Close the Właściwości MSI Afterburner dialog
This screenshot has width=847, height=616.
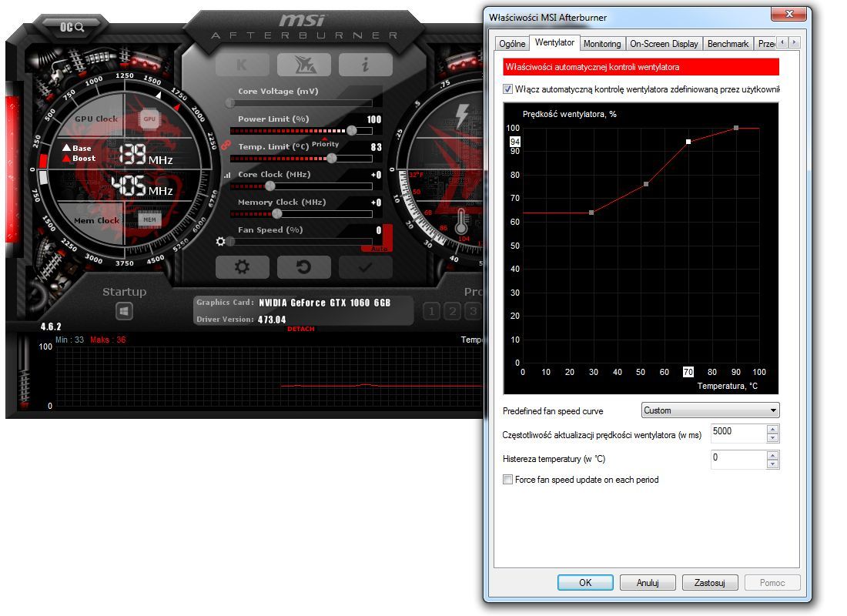tap(788, 14)
